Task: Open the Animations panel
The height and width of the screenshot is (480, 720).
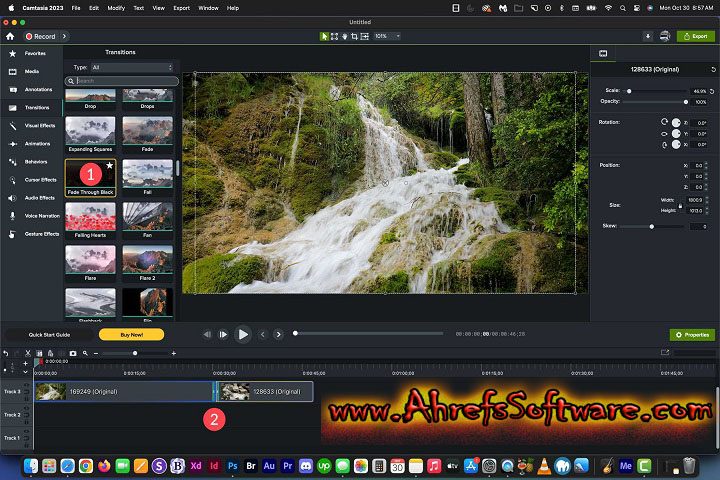Action: point(31,144)
